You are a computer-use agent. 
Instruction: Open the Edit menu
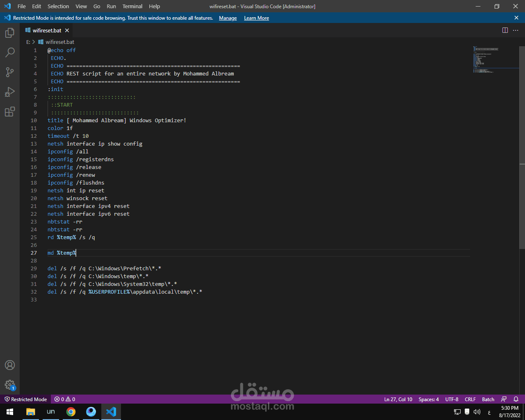coord(37,6)
